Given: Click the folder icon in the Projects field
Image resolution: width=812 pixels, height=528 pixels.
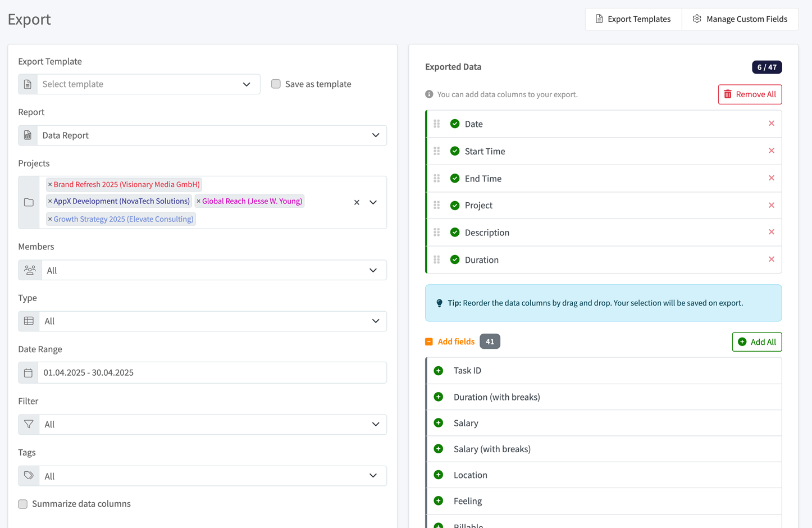Looking at the screenshot, I should (x=29, y=202).
